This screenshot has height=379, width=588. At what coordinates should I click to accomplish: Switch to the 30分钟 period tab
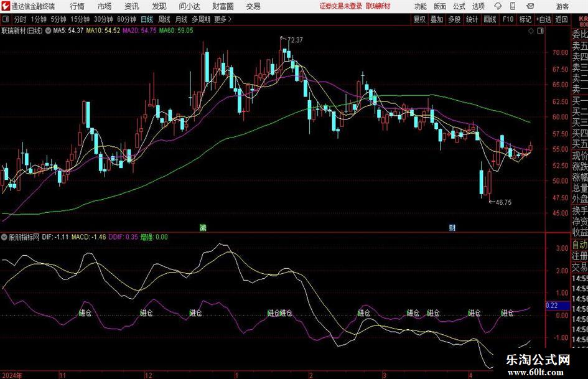click(103, 19)
